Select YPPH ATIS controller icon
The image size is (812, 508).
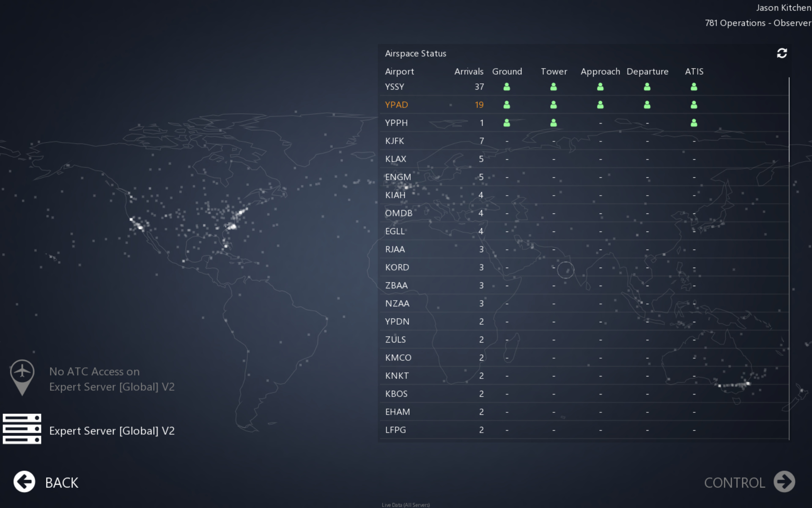(694, 123)
